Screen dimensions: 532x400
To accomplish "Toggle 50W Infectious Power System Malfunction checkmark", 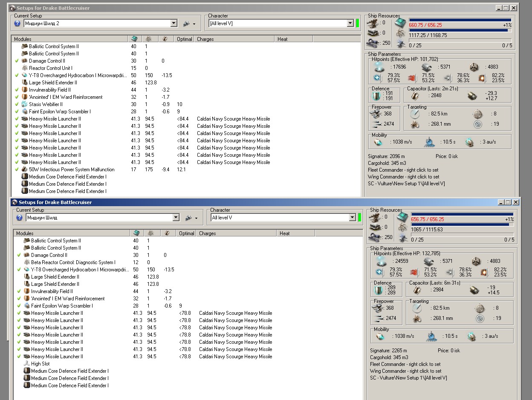I will pyautogui.click(x=17, y=170).
